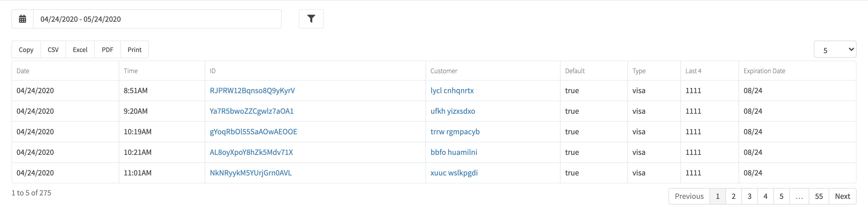Screen dimensions: 868x220
Task: Copy table data with Copy button
Action: tap(26, 50)
